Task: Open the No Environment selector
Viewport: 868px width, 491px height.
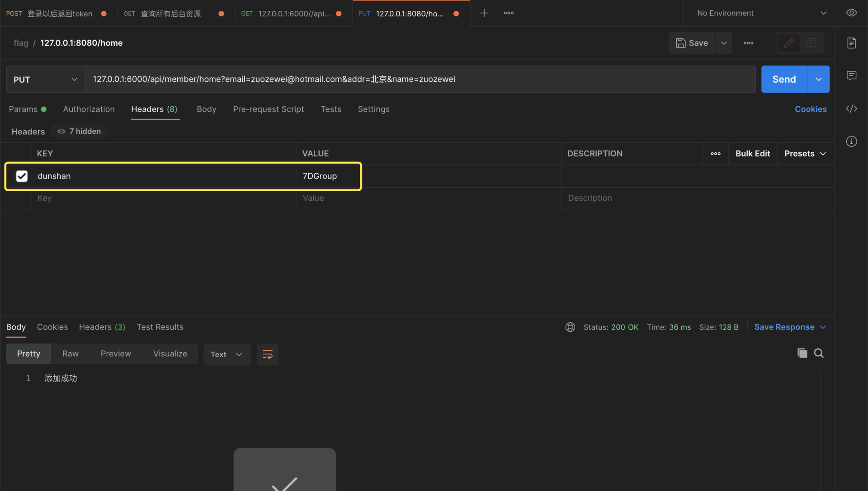Action: pos(762,13)
